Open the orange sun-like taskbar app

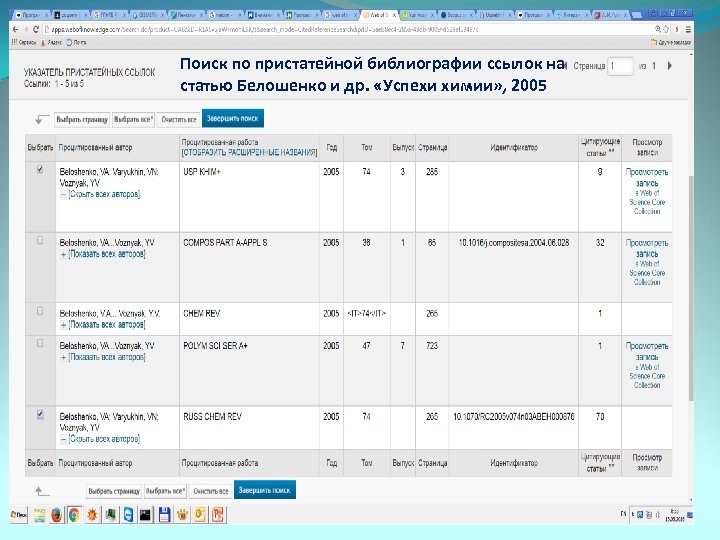[x=92, y=515]
